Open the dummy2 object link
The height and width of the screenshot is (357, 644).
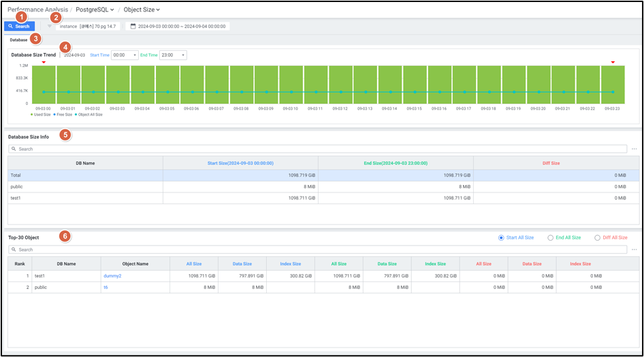tap(112, 275)
